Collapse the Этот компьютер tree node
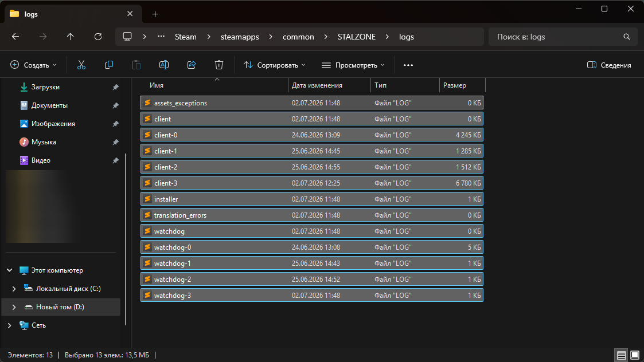This screenshot has width=644, height=362. click(9, 270)
